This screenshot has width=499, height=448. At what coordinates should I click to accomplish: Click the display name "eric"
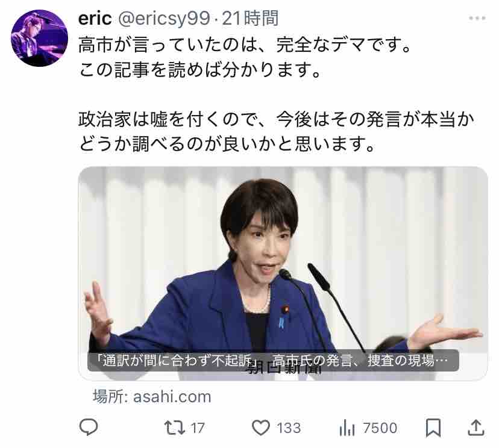(x=95, y=19)
